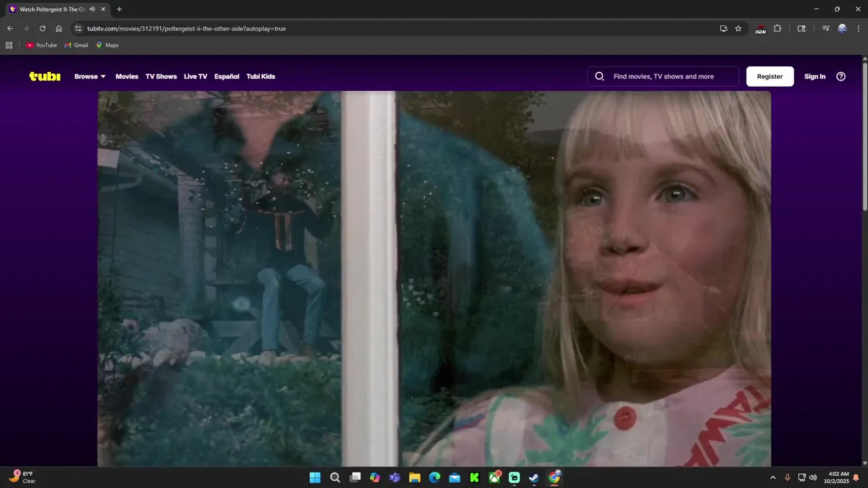Click the microphone icon in system tray
868x488 pixels.
[787, 478]
